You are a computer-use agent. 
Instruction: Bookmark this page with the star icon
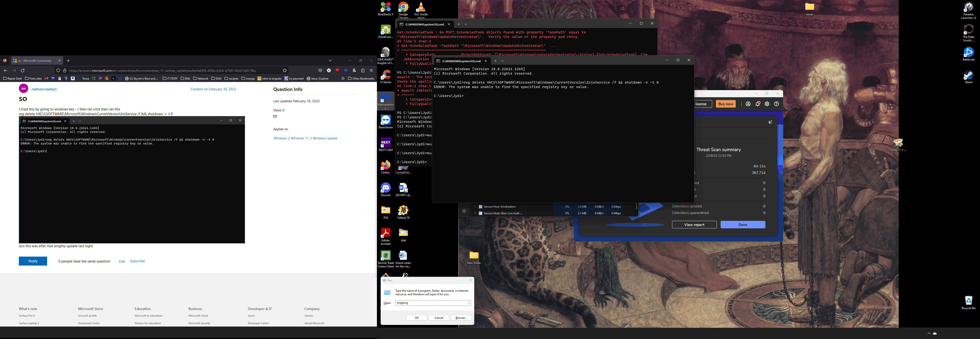285,71
